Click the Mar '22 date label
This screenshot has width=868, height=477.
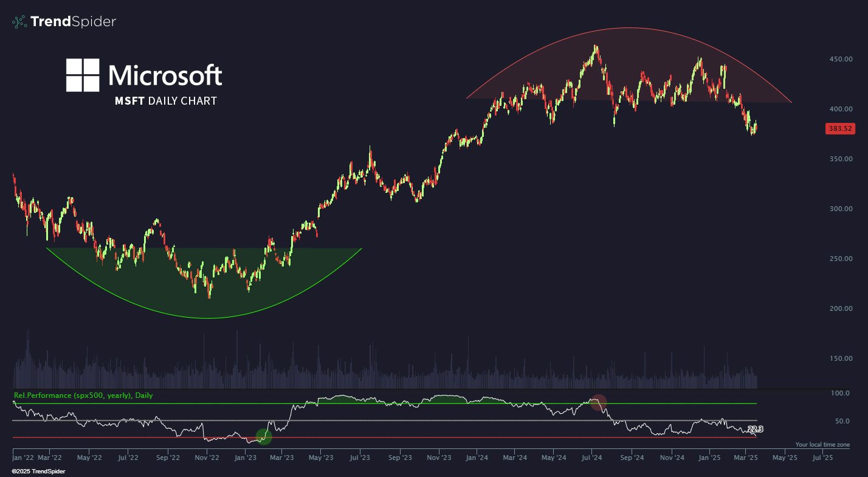tap(50, 457)
